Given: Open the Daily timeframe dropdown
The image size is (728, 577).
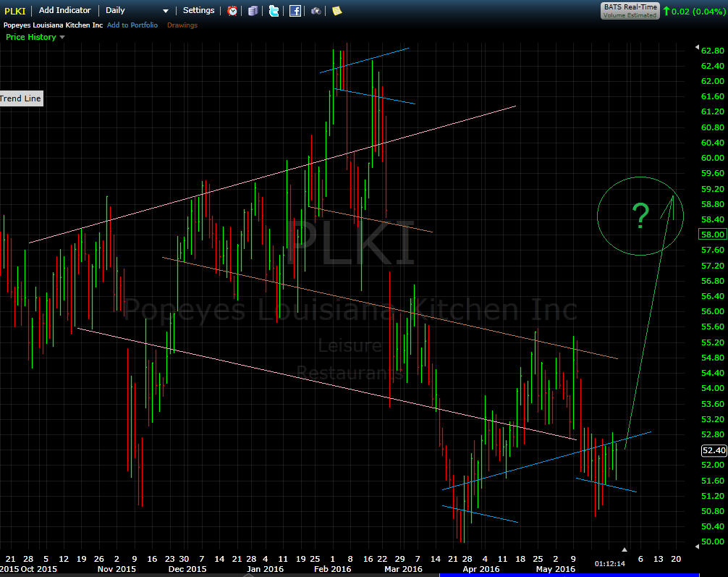Looking at the screenshot, I should (137, 10).
